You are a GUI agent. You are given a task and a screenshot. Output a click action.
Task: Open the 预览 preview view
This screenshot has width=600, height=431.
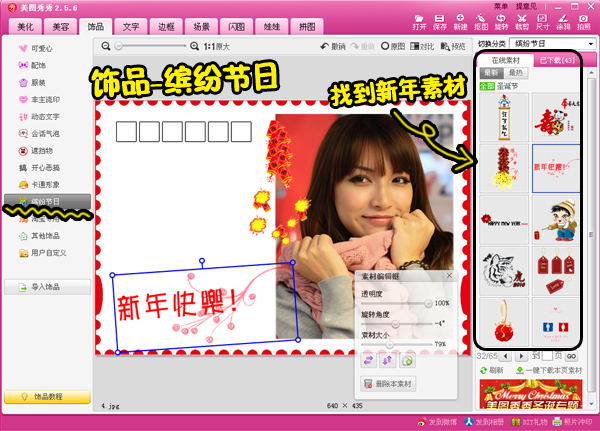coord(453,46)
